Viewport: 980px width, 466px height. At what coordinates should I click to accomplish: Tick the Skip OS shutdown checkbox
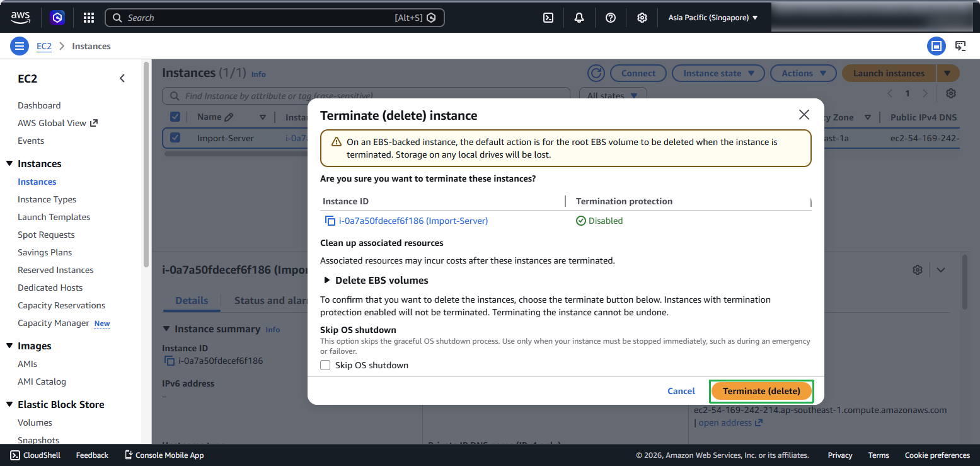325,365
